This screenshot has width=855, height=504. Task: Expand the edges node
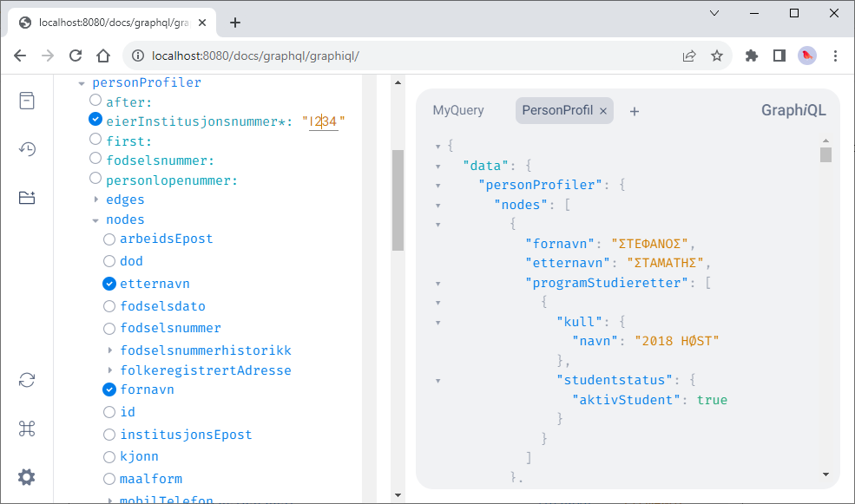point(96,200)
